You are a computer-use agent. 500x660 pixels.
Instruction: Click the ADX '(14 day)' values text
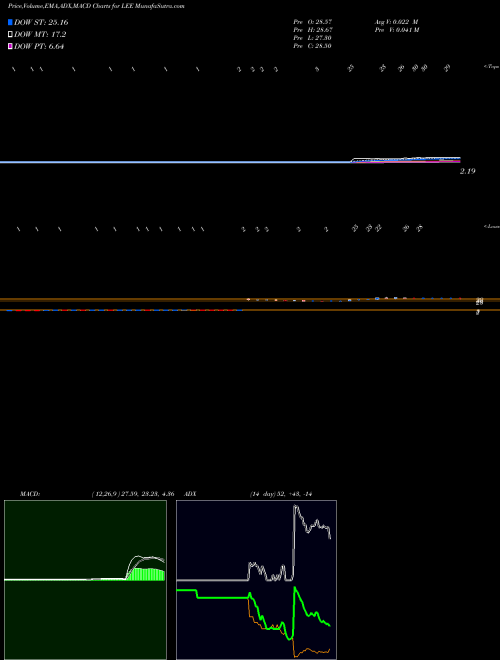(280, 494)
